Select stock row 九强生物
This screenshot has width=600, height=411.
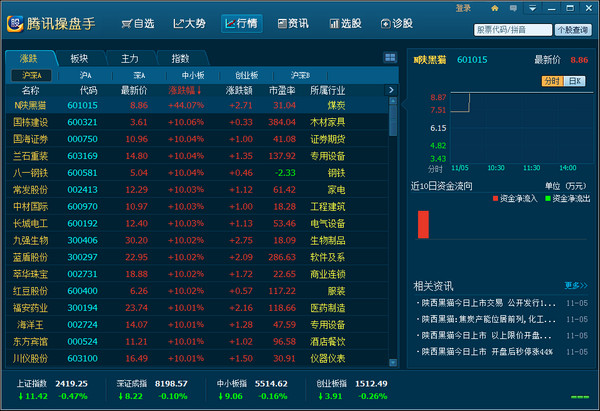coord(197,240)
